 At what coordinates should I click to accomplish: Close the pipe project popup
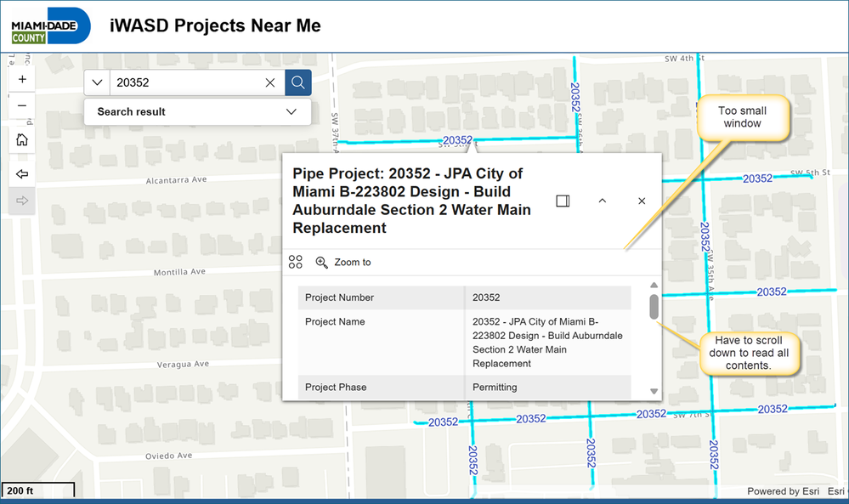tap(642, 201)
